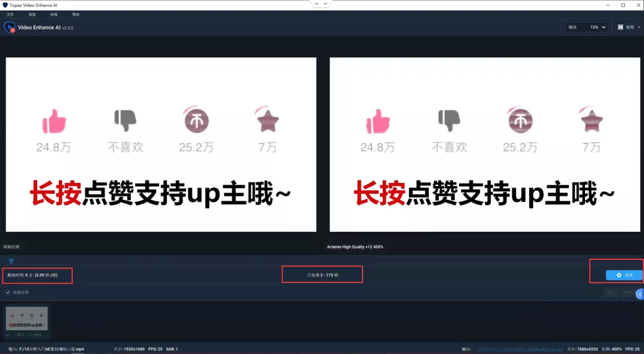The width and height of the screenshot is (644, 354).
Task: Open the output file path link
Action: [519, 349]
